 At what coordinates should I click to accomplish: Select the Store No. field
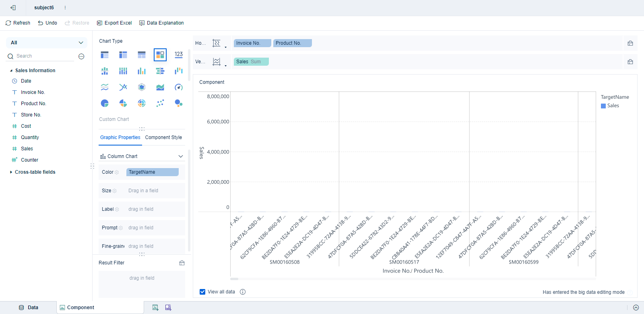[31, 115]
